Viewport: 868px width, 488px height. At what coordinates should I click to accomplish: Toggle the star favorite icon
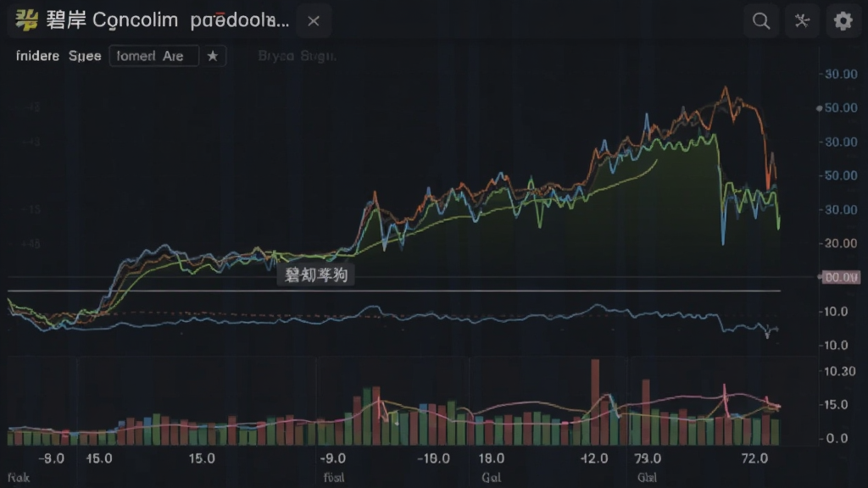click(213, 56)
